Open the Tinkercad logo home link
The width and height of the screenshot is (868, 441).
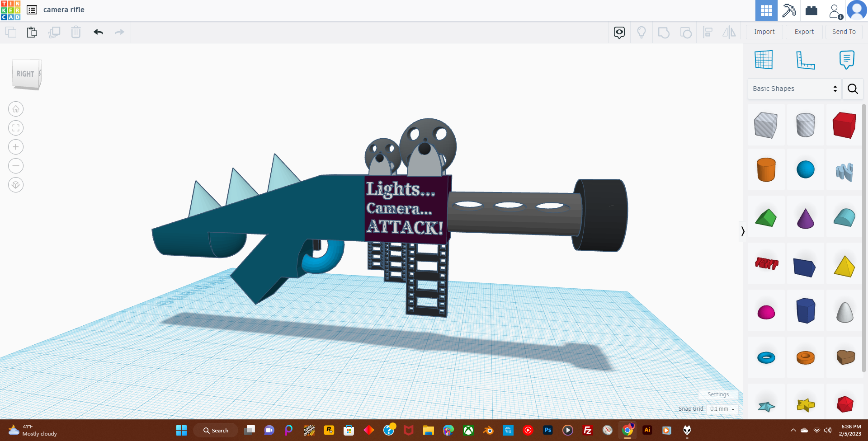tap(10, 10)
